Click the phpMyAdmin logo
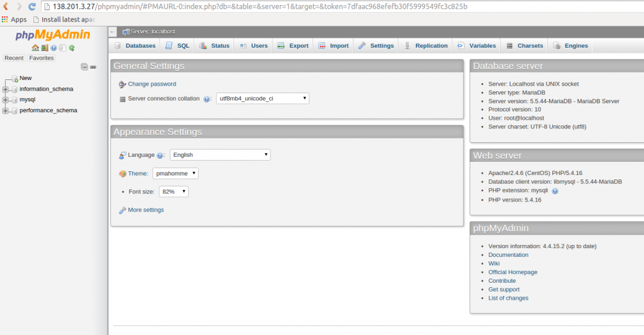This screenshot has height=335, width=644. point(53,35)
